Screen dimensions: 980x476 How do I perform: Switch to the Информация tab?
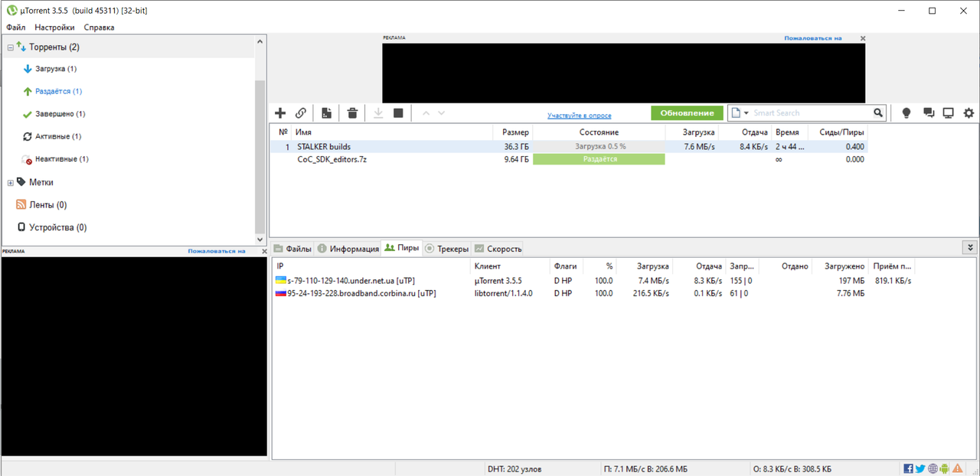tap(348, 249)
